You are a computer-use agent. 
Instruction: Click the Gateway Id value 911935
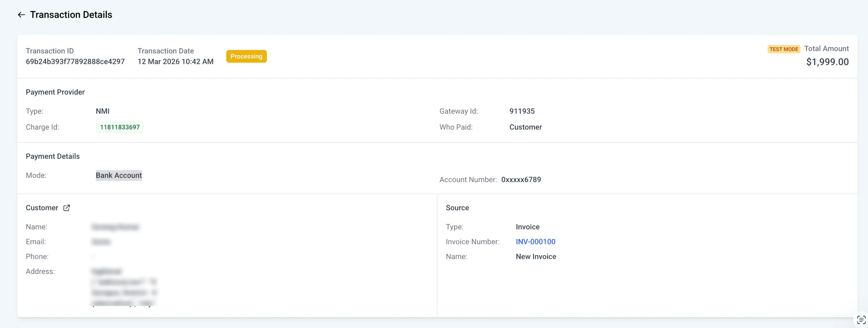point(522,111)
